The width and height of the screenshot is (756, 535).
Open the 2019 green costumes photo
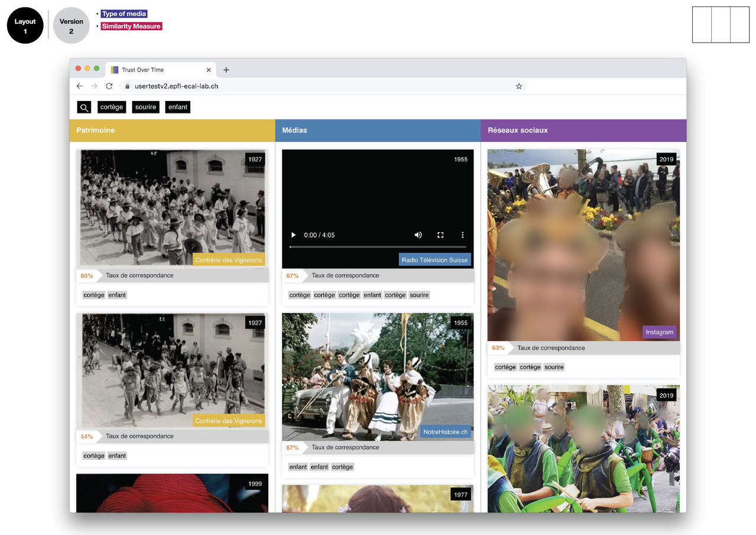click(x=584, y=449)
